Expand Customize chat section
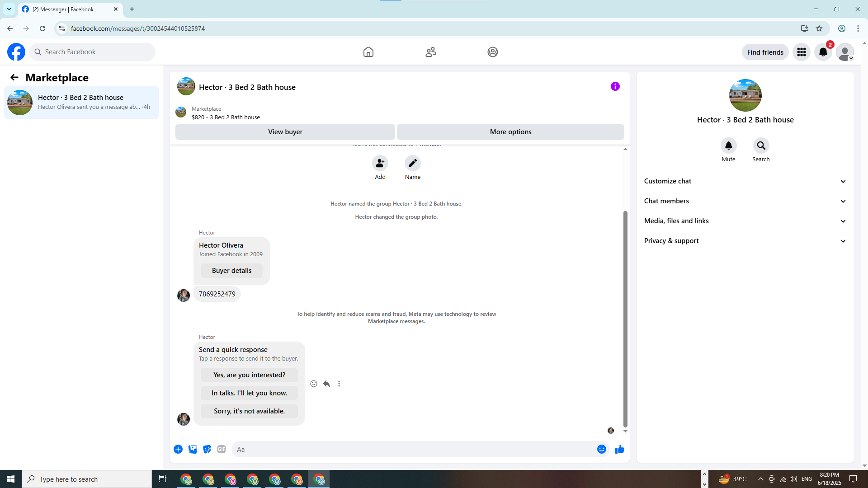 click(745, 181)
